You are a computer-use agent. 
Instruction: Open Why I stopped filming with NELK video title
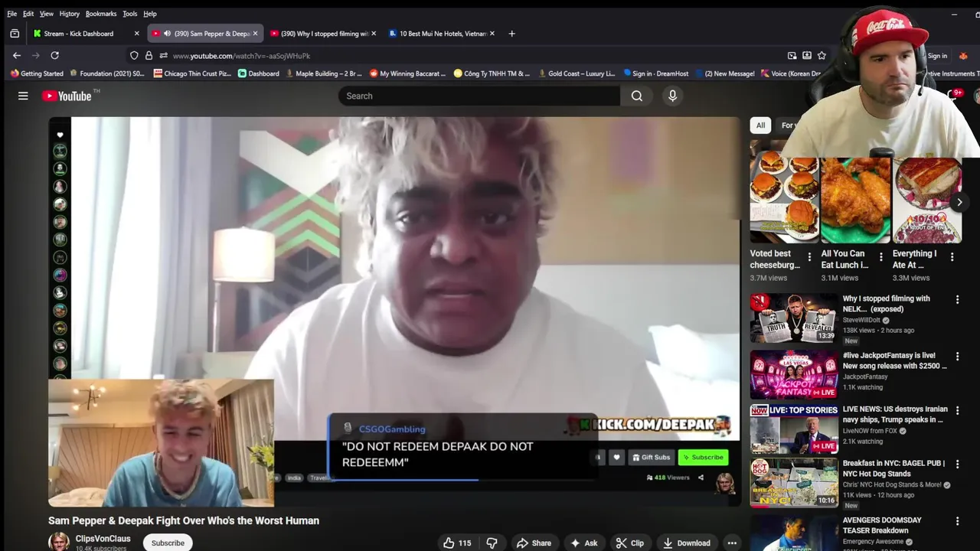(887, 304)
